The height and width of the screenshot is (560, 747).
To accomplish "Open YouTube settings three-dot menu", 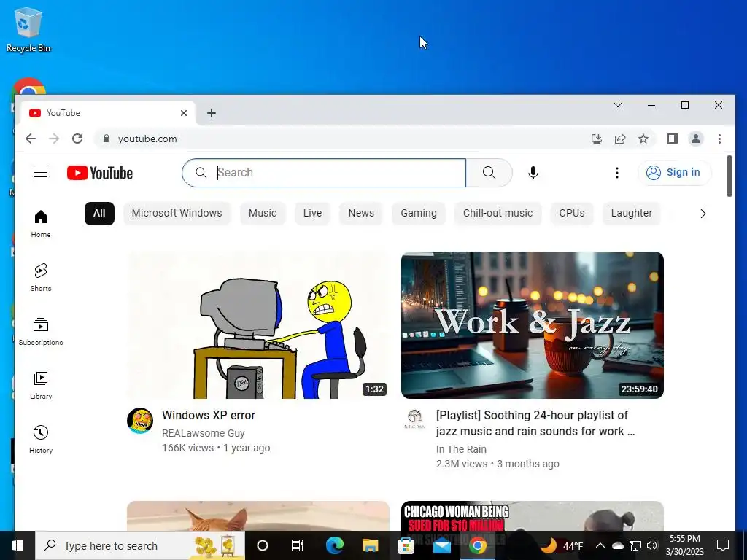I will [617, 172].
